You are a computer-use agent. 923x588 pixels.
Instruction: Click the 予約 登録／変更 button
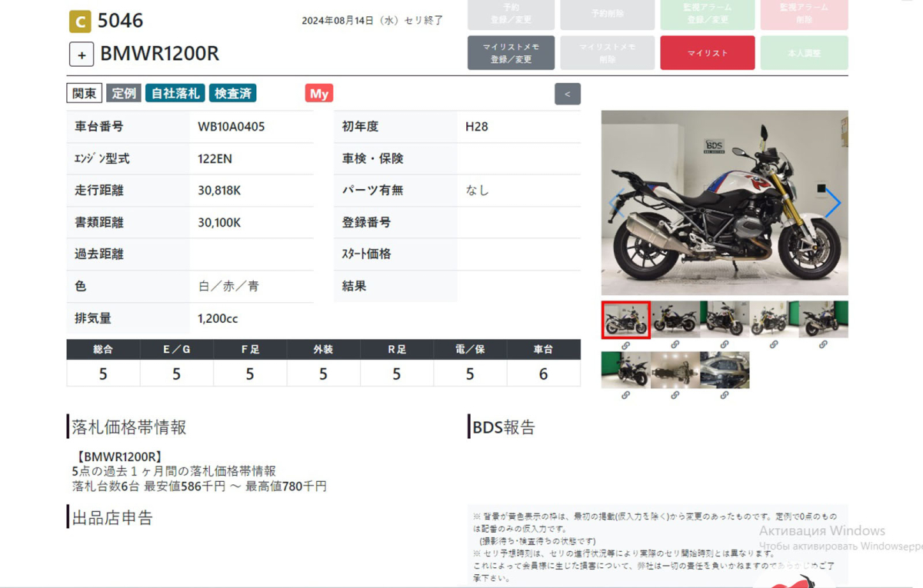(511, 14)
